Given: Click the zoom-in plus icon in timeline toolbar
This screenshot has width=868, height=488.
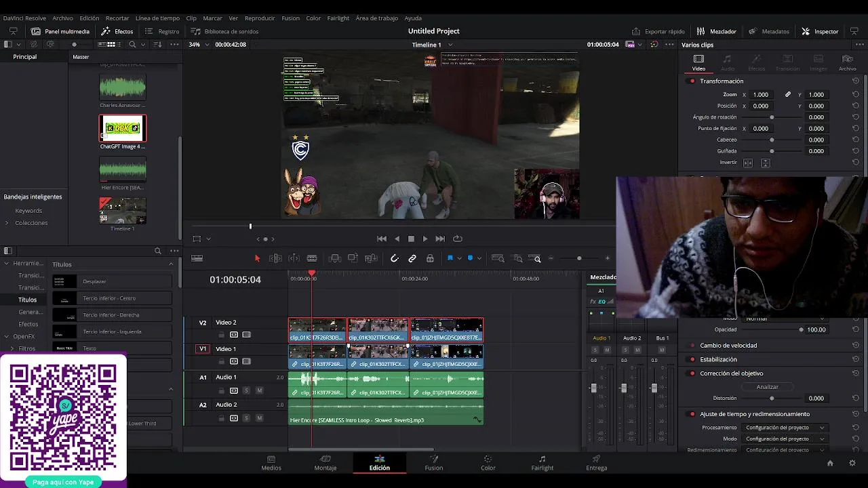Looking at the screenshot, I should point(608,258).
